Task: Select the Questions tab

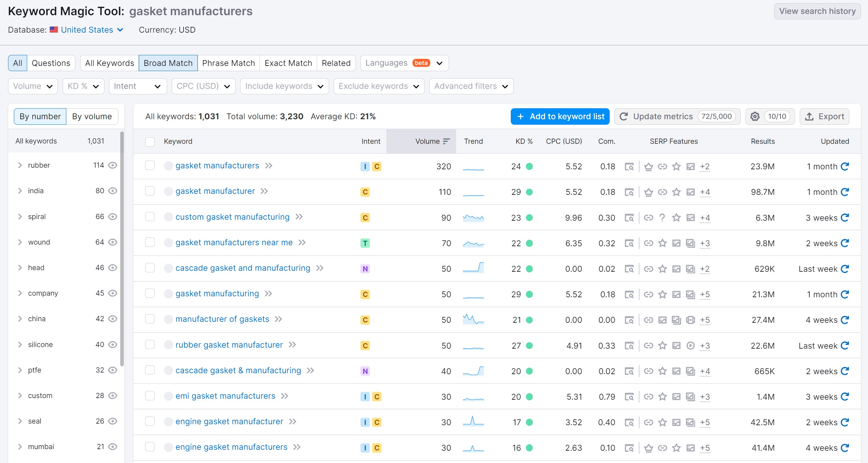Action: (51, 63)
